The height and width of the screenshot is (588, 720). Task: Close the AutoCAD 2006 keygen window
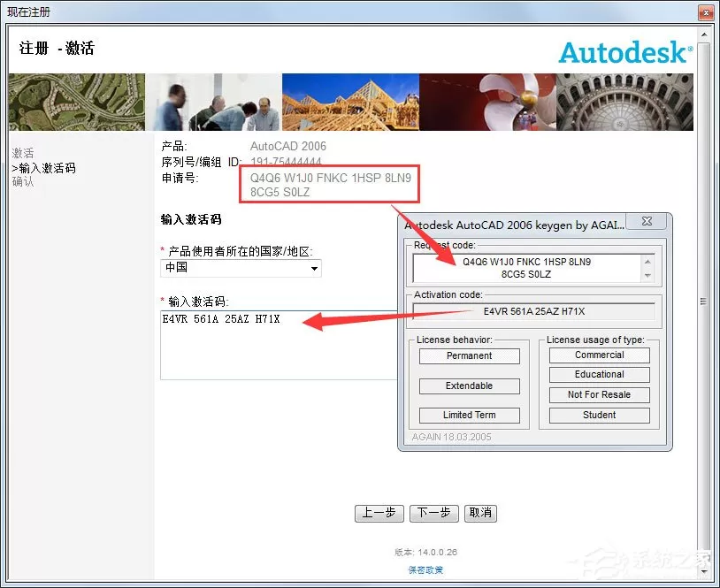coord(647,221)
